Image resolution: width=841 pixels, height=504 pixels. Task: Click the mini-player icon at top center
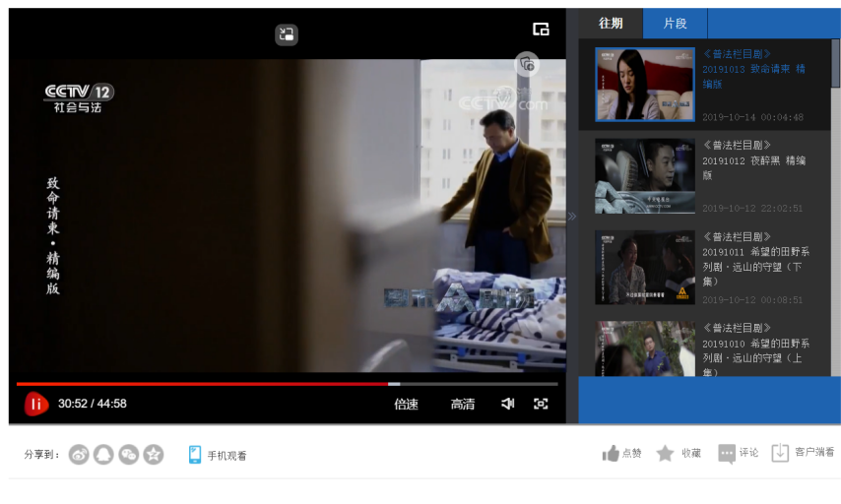click(287, 34)
